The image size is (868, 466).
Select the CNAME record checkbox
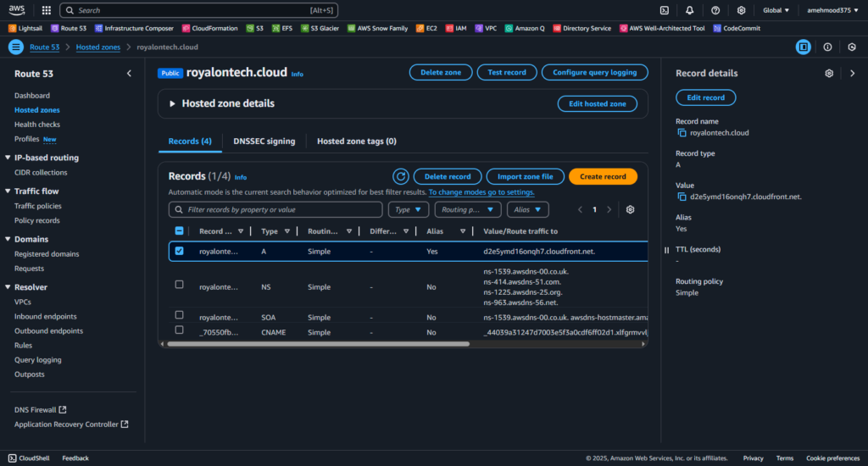pos(180,330)
